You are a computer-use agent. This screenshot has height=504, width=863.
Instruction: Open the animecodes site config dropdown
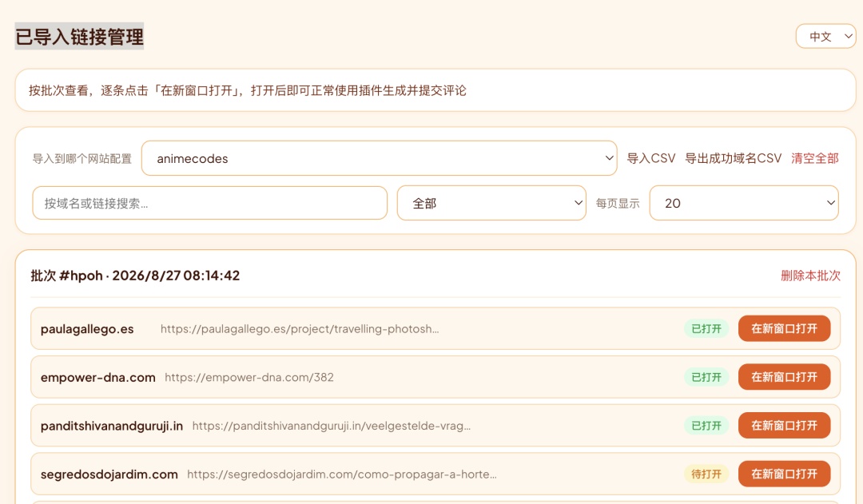tap(380, 158)
